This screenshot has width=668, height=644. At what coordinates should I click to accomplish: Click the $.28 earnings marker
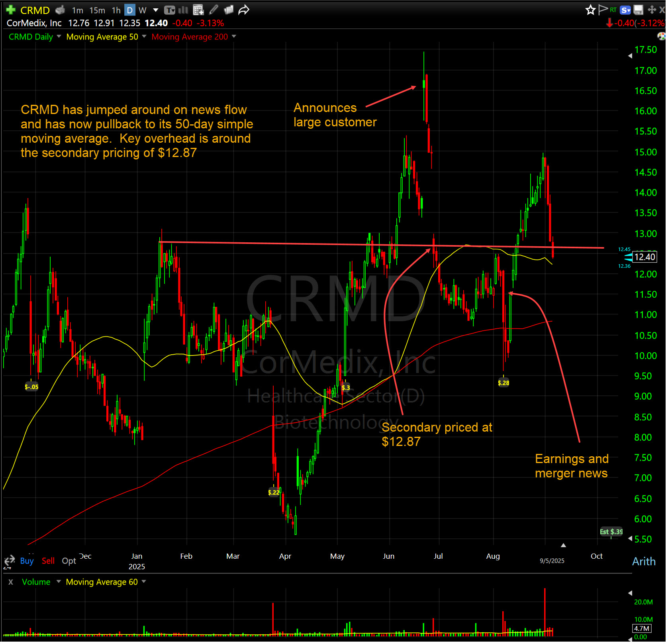503,383
